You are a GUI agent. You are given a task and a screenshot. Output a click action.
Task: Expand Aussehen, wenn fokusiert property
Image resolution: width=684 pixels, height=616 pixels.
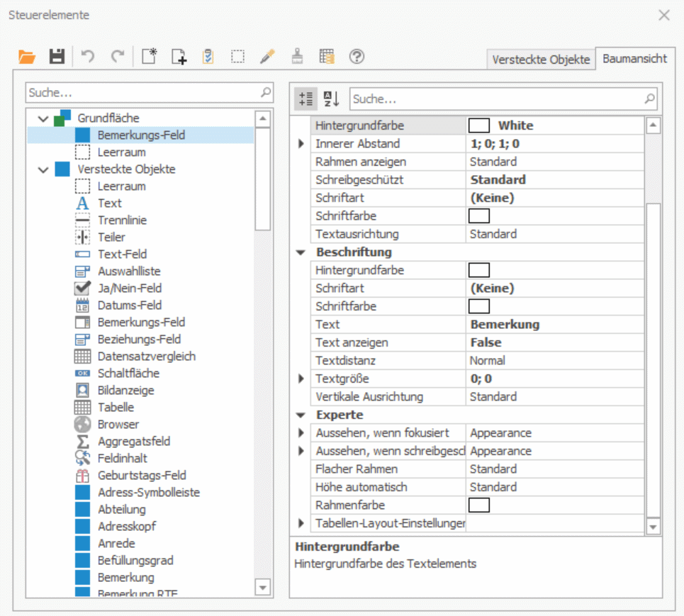[301, 433]
